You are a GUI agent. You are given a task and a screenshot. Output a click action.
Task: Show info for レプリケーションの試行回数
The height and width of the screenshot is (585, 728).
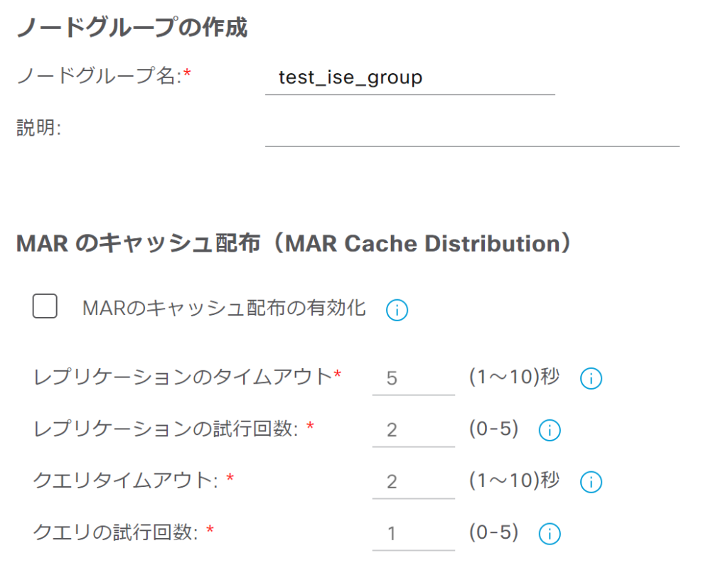coord(550,431)
